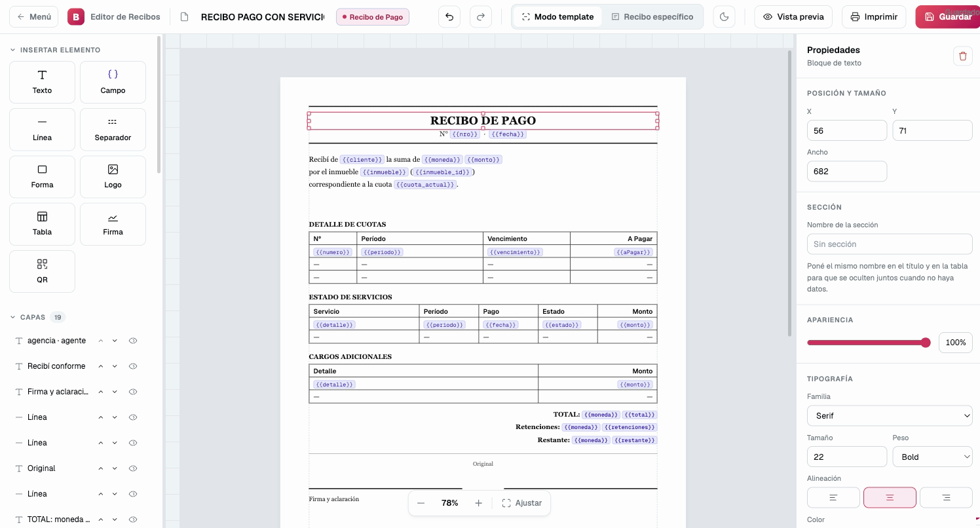Toggle dark mode moon icon

(x=724, y=17)
